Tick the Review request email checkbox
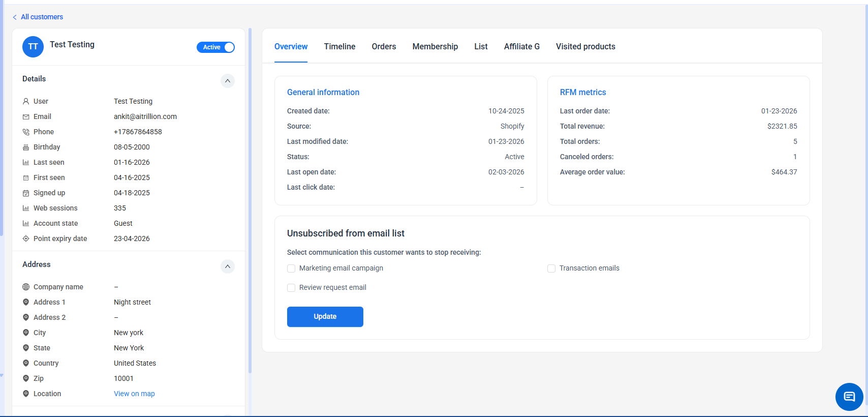The height and width of the screenshot is (417, 868). click(x=291, y=288)
